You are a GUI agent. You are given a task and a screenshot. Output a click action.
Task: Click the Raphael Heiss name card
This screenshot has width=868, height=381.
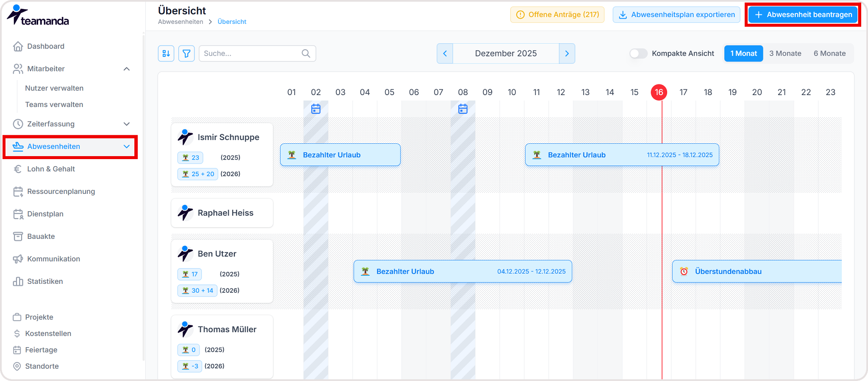tap(222, 213)
